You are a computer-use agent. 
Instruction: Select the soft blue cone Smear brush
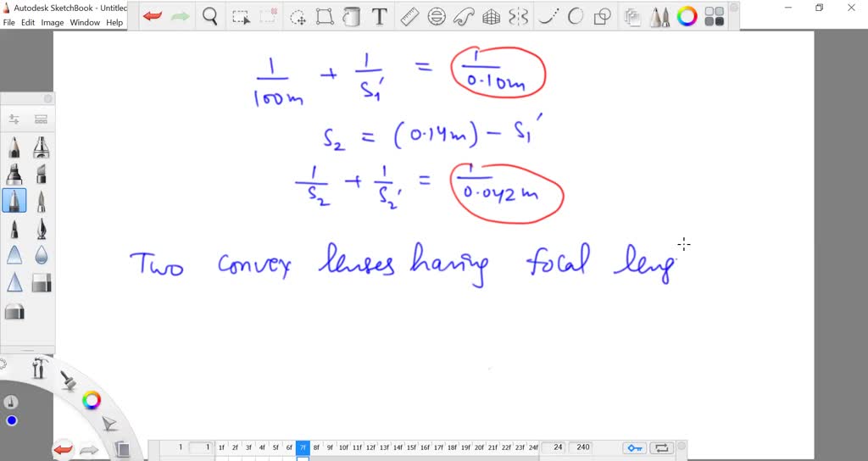point(14,255)
